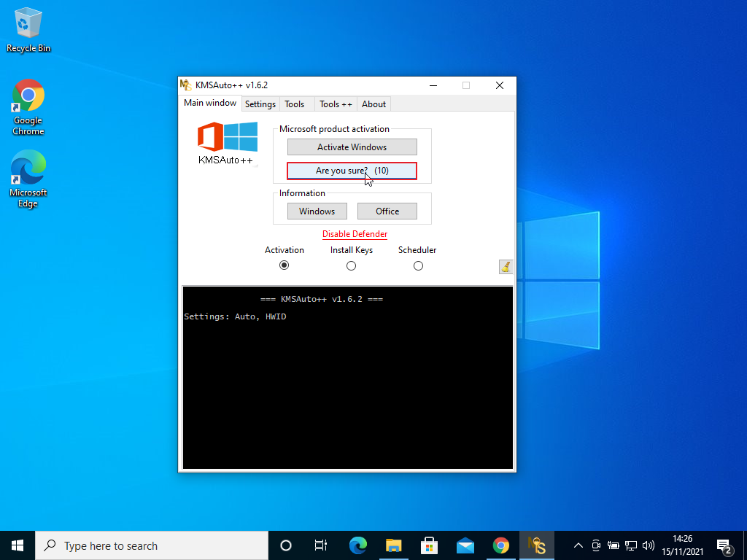
Task: Switch to the Tools ++ tab
Action: [x=336, y=104]
